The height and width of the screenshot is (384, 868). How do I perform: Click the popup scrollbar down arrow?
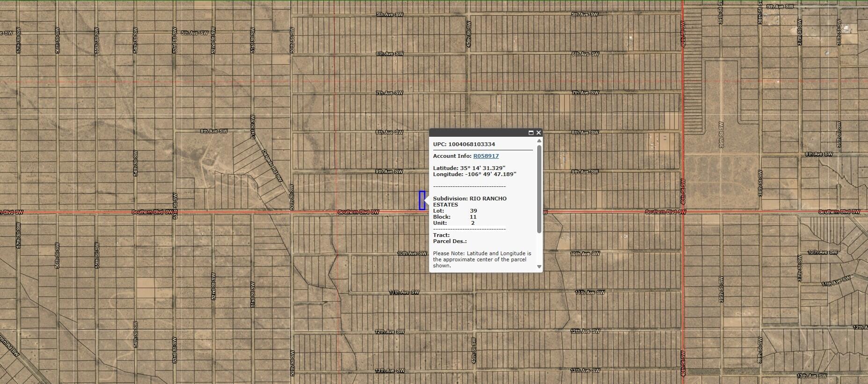point(539,266)
